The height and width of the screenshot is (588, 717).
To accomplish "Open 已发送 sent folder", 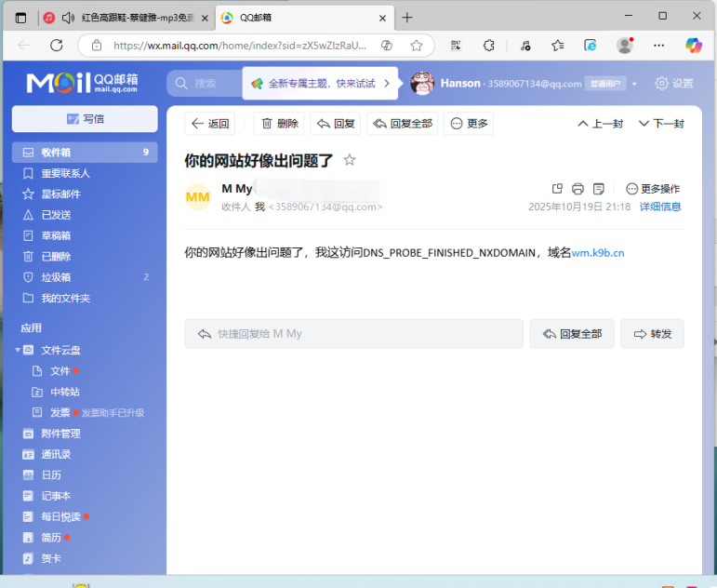I will (56, 215).
